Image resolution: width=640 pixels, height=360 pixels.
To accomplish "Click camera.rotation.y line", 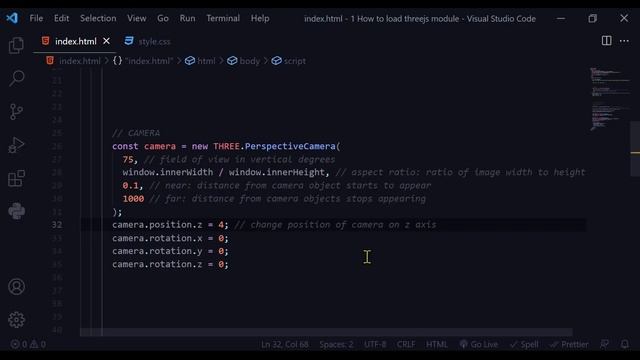I will (x=170, y=251).
